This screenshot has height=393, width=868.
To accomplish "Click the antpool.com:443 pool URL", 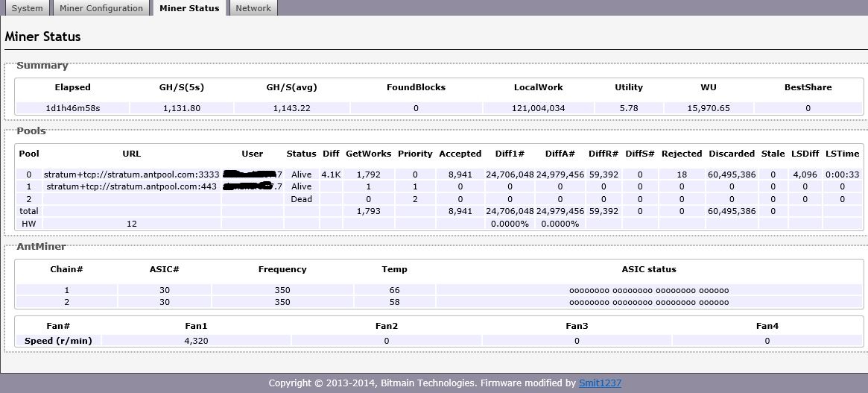I will tap(131, 186).
